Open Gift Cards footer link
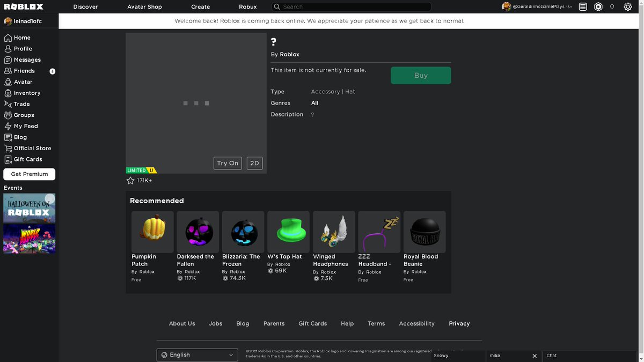This screenshot has width=644, height=362. 312,323
